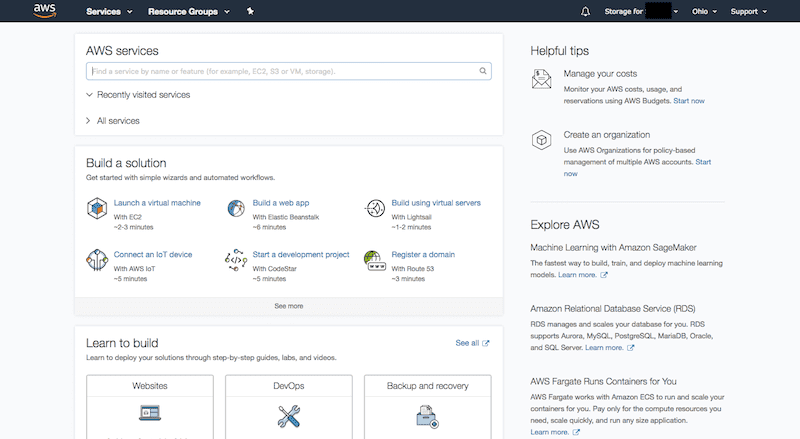Open the Services dropdown menu
Screen dimensions: 800x439
coord(109,11)
